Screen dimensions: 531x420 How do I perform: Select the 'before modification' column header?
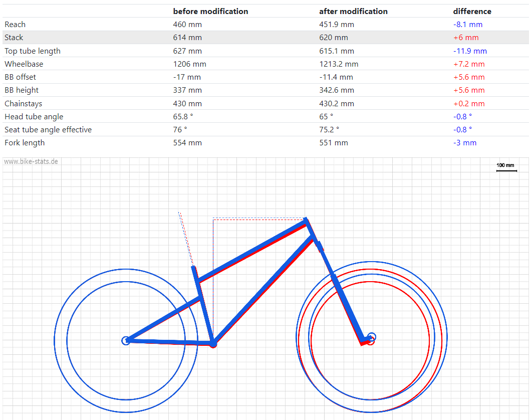click(x=210, y=11)
